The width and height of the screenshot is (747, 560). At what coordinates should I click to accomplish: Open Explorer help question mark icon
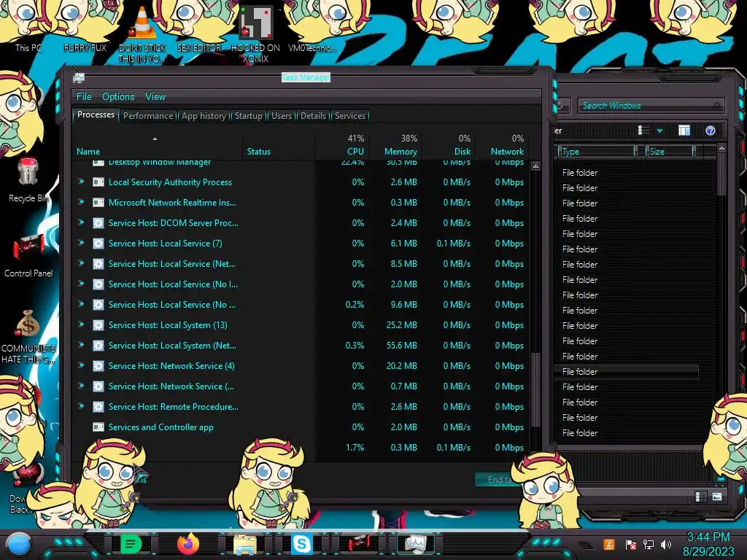(711, 131)
